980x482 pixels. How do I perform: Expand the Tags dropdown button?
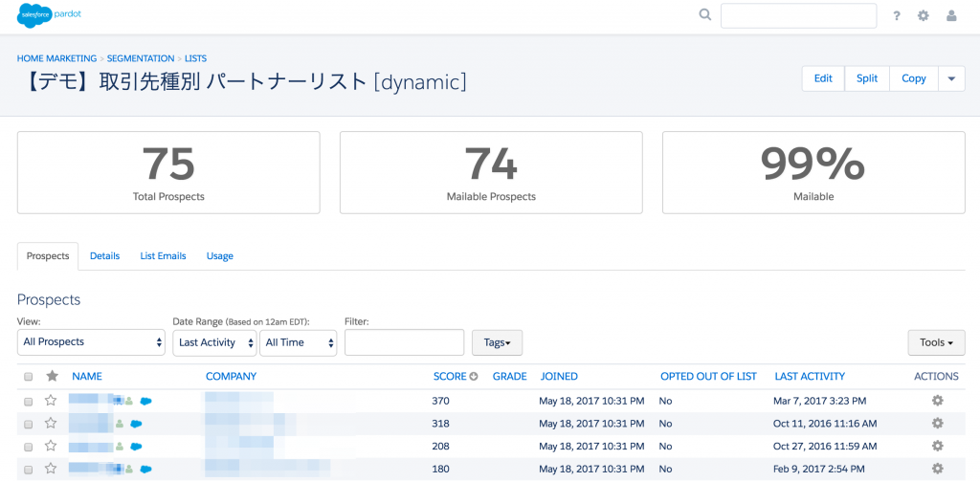tap(497, 342)
